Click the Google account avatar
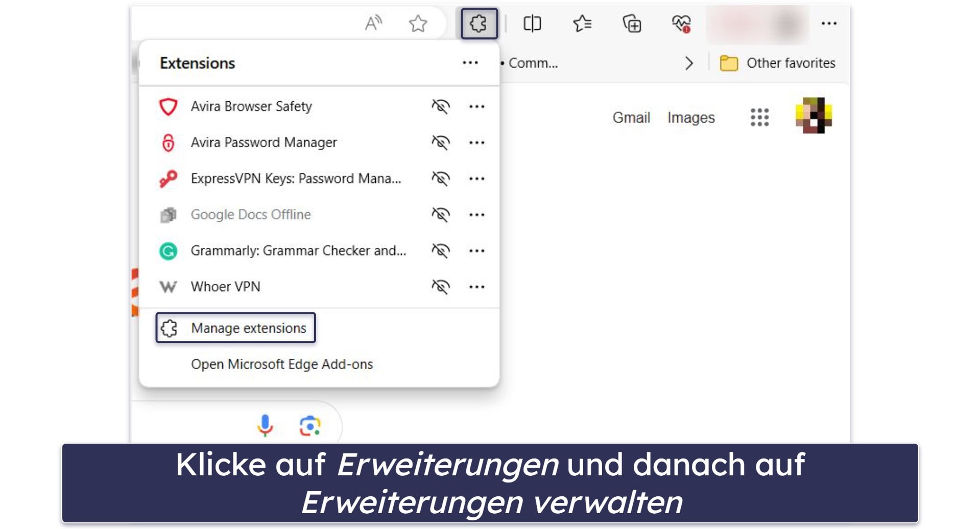 (814, 116)
